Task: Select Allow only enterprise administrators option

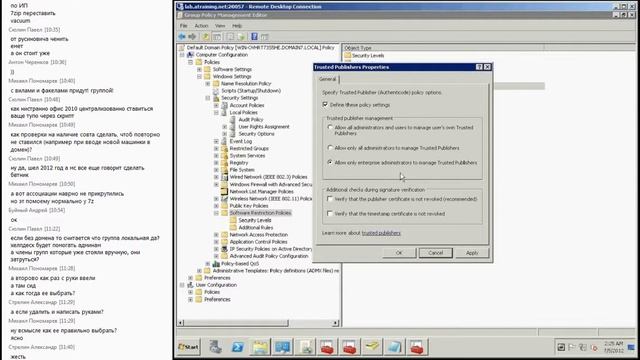Action: point(330,162)
